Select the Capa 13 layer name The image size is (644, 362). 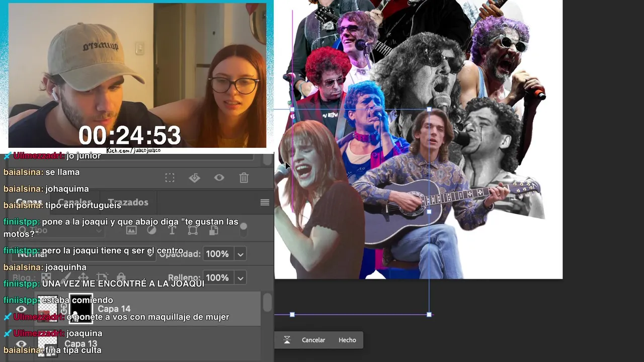coord(81,344)
